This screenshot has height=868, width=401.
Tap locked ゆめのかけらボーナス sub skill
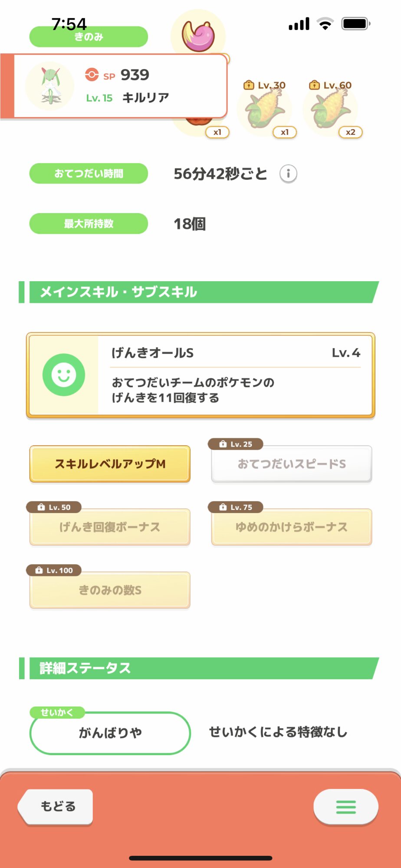[291, 527]
